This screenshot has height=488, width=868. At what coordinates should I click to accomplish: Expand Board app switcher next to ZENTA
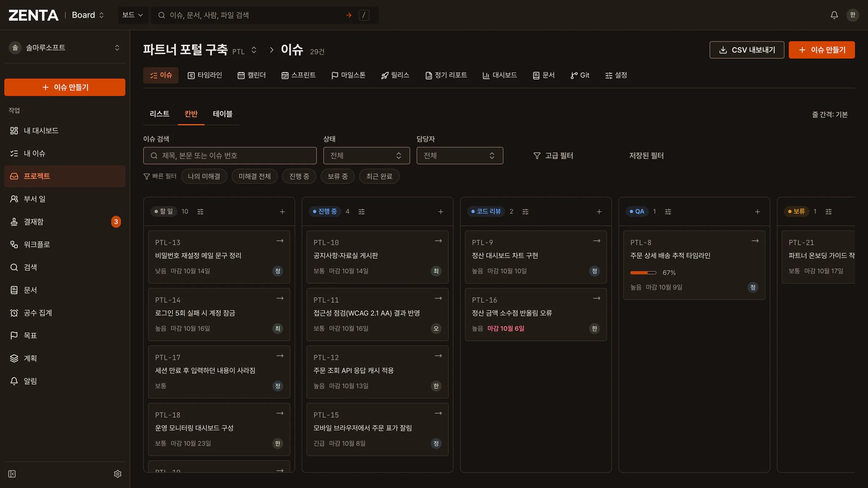pos(88,15)
